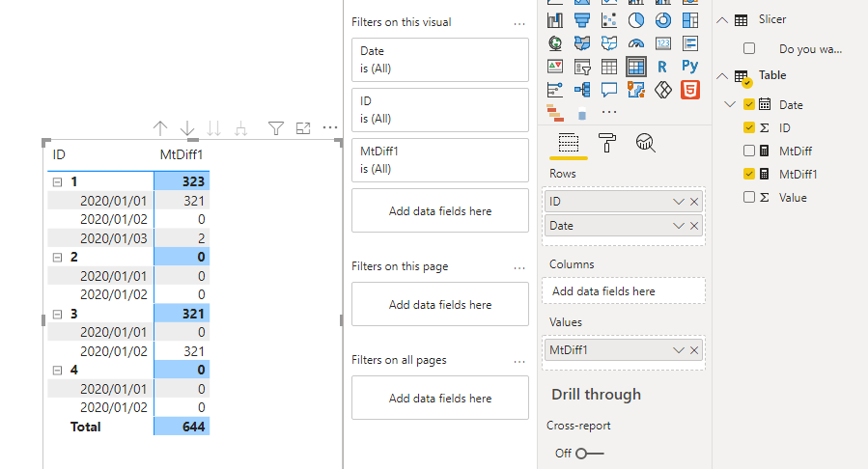
Task: Select the Q&A speech bubble visual
Action: point(609,90)
